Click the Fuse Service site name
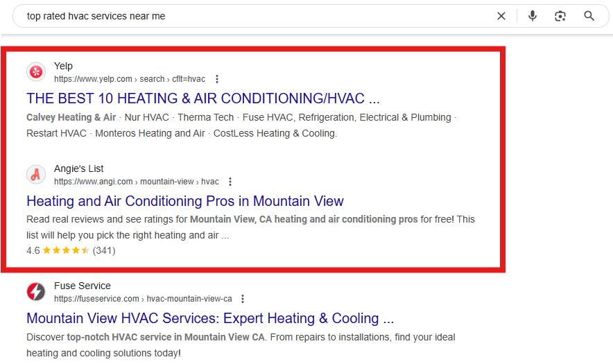Image resolution: width=613 pixels, height=364 pixels. pos(82,286)
